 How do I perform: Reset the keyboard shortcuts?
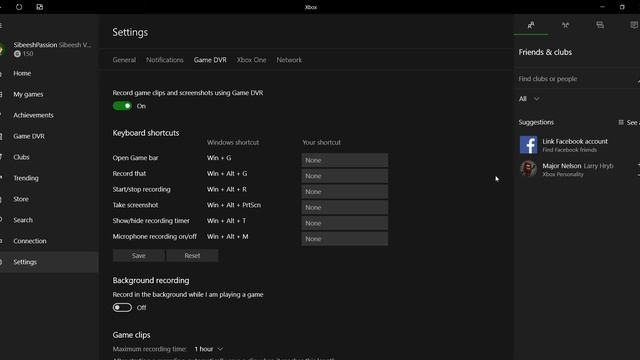192,256
